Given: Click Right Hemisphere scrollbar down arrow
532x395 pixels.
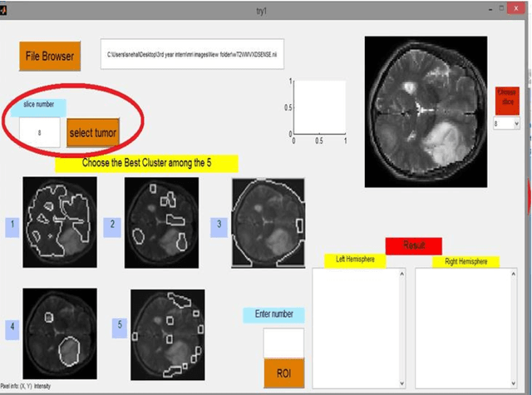Looking at the screenshot, I should pos(514,383).
